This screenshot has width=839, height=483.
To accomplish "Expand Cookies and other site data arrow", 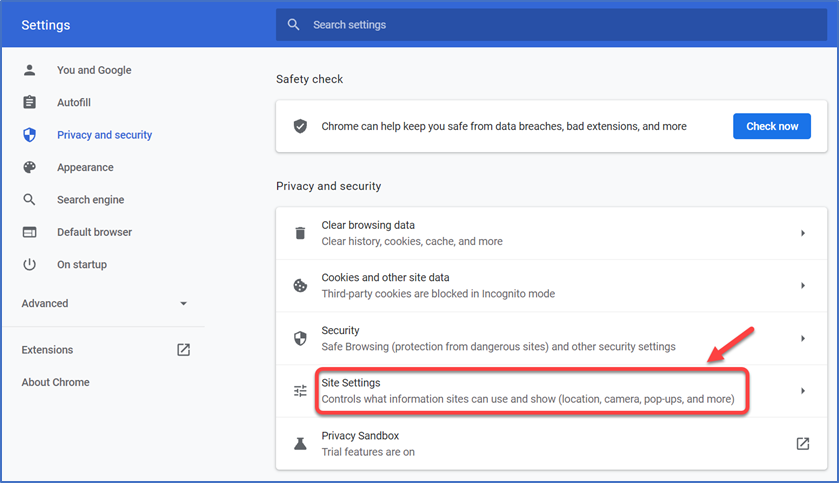I will pyautogui.click(x=803, y=286).
